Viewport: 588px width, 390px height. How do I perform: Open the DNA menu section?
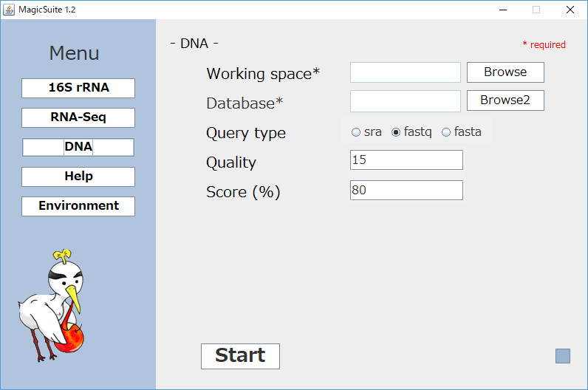point(78,147)
